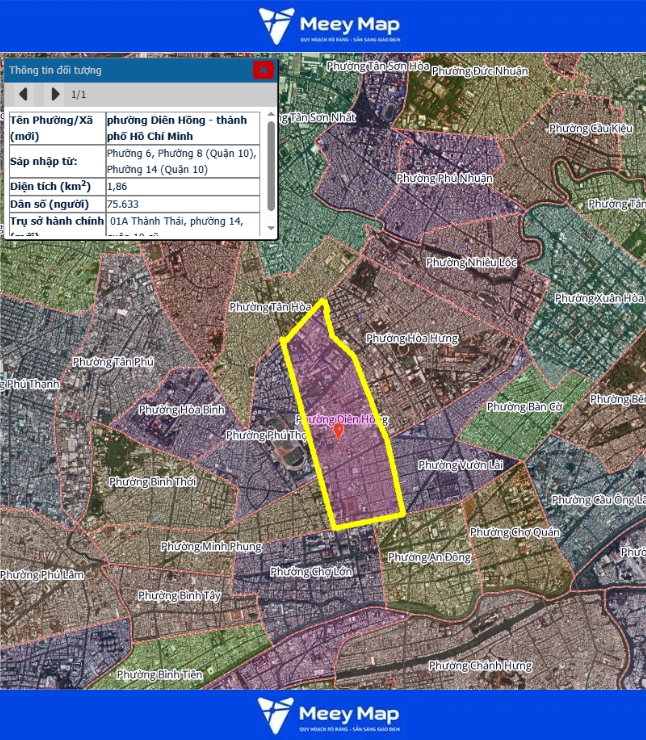
Task: Select Phường Hòa Bình ward label
Action: 181,410
